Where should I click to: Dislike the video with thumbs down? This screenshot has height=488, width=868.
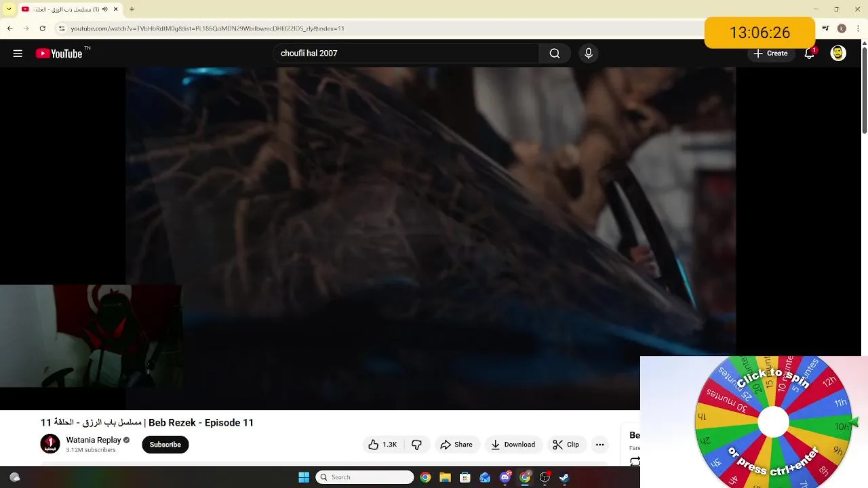point(417,445)
